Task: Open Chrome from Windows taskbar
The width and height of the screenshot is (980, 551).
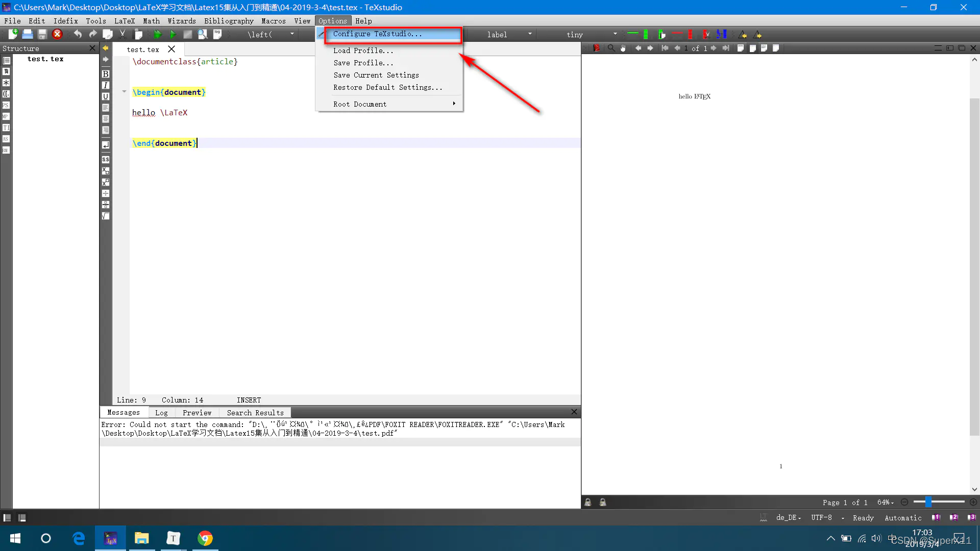Action: pyautogui.click(x=205, y=538)
